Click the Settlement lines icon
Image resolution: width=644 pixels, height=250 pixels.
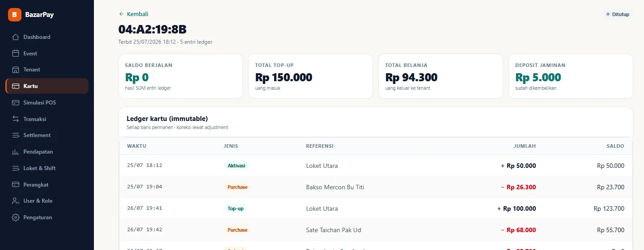16,135
